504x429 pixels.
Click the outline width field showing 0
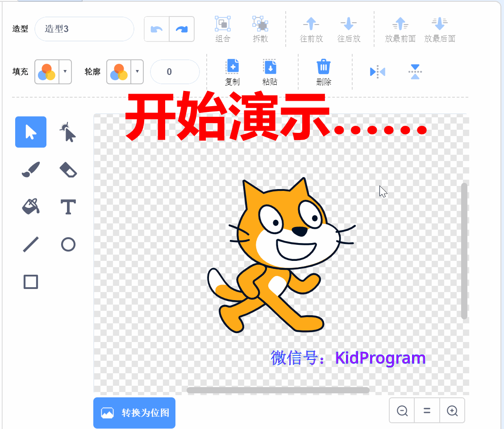pos(175,72)
